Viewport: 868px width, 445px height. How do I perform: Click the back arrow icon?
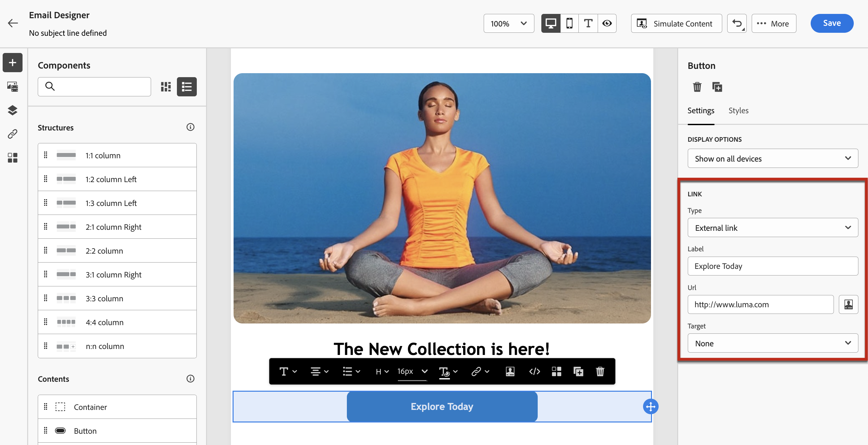(13, 23)
